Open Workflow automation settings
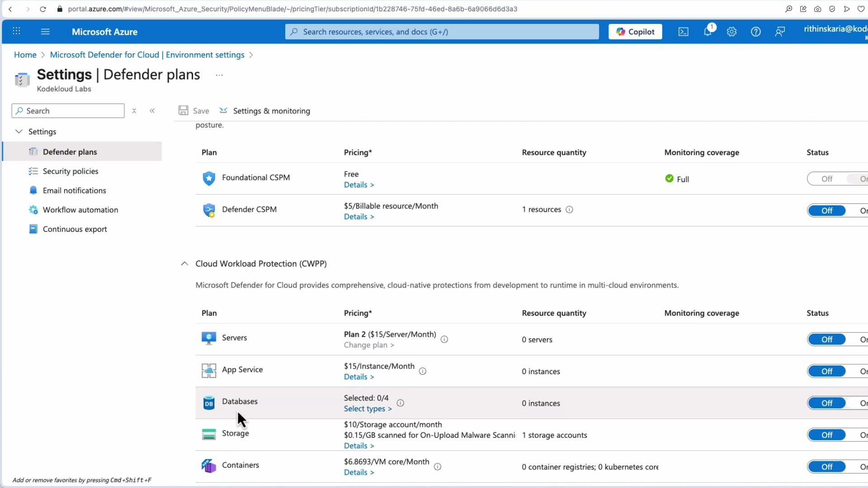This screenshot has height=488, width=868. pos(80,210)
